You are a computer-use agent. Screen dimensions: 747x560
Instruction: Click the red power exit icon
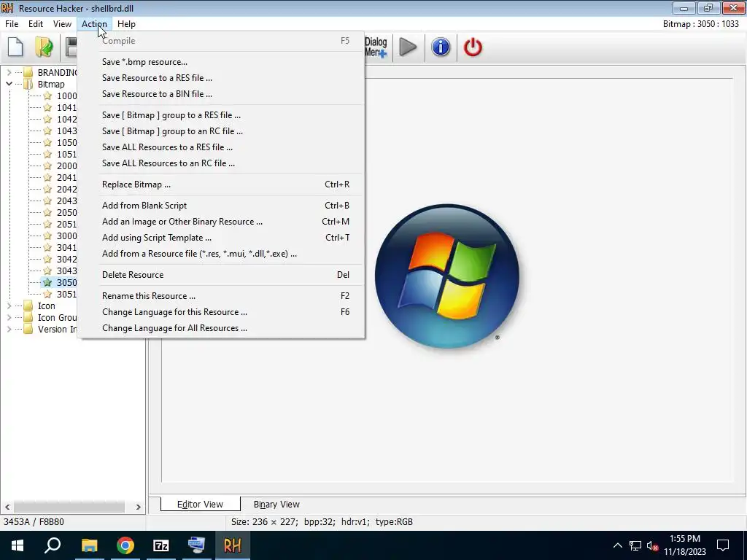473,47
